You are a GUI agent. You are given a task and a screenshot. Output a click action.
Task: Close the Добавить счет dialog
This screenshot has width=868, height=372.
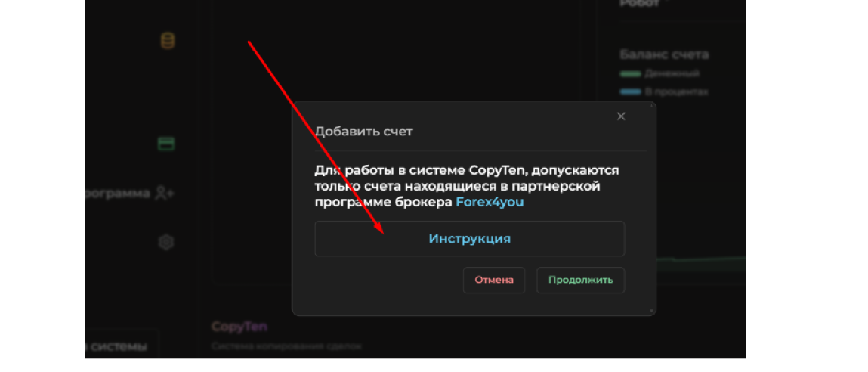click(x=621, y=116)
